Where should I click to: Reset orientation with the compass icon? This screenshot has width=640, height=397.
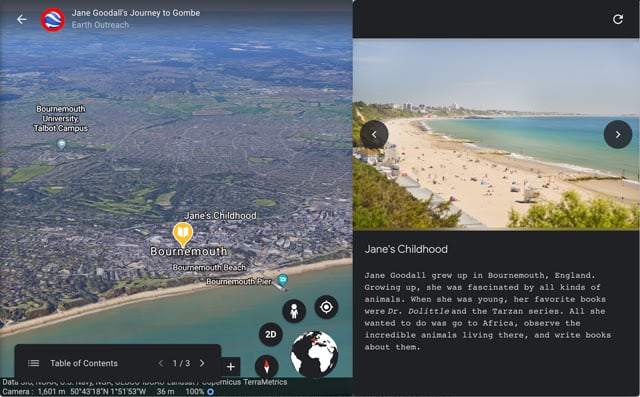coord(267,366)
